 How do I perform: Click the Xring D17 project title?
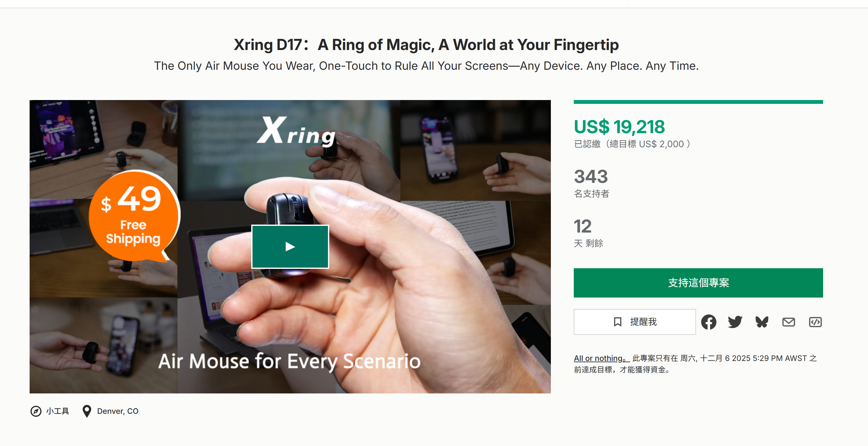pos(426,45)
